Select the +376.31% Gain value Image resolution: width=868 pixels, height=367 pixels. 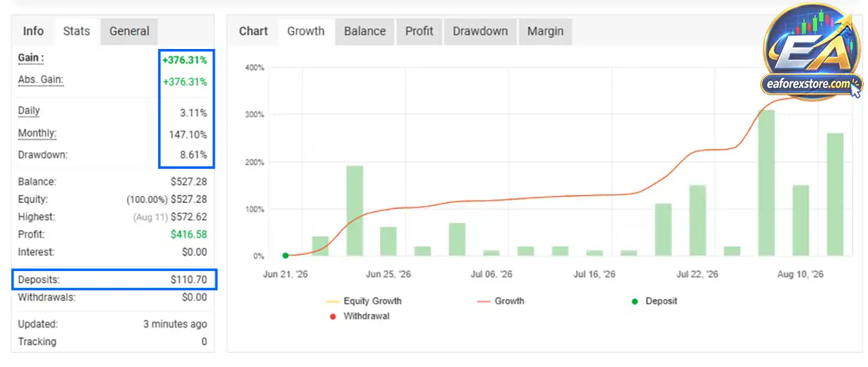[x=184, y=60]
